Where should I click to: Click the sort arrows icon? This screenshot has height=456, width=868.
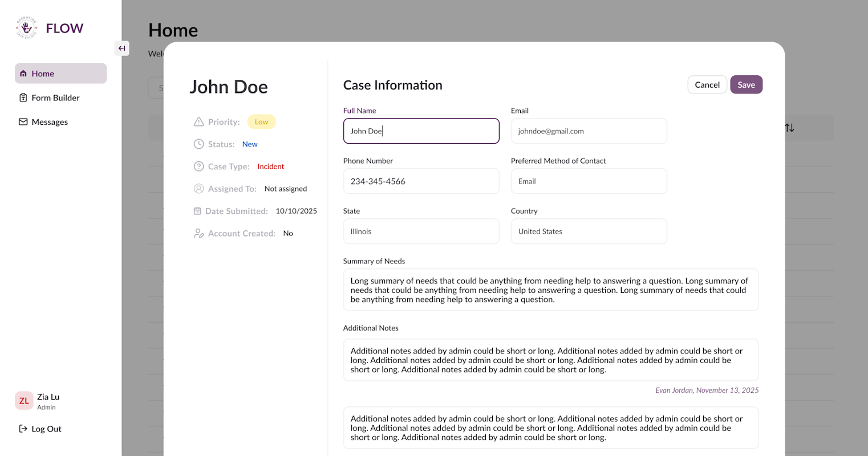pyautogui.click(x=789, y=128)
